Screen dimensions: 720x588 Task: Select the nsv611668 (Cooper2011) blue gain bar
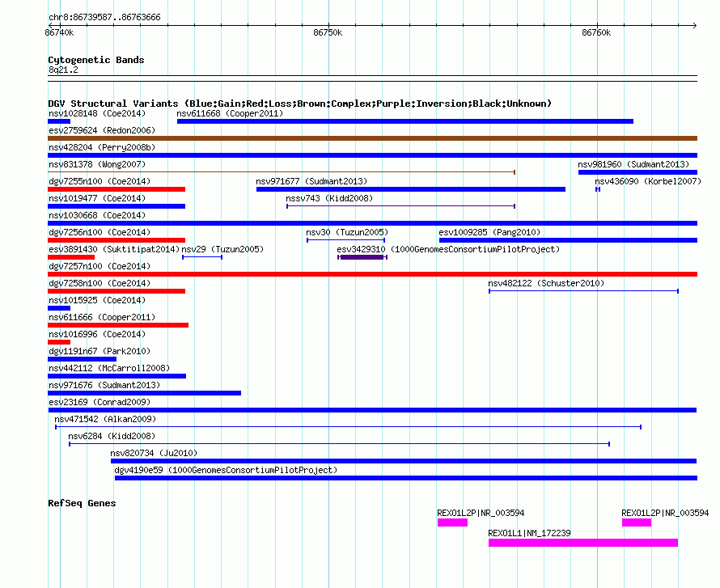coord(405,121)
